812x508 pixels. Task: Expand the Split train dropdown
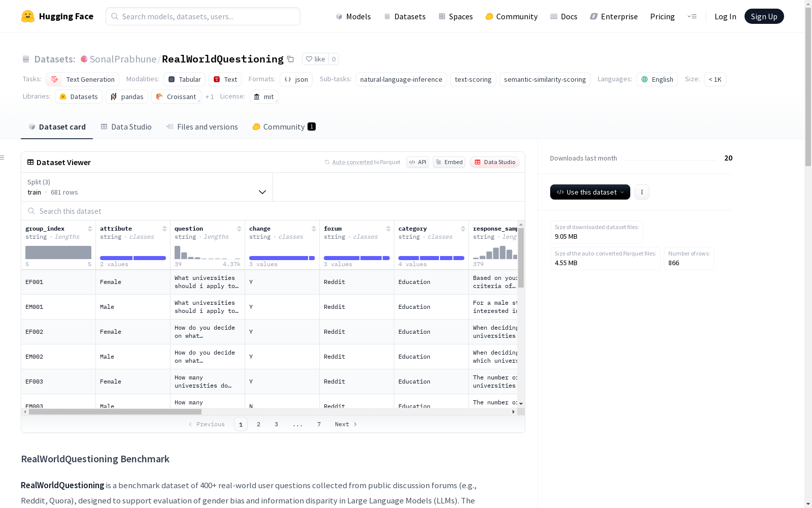(147, 187)
